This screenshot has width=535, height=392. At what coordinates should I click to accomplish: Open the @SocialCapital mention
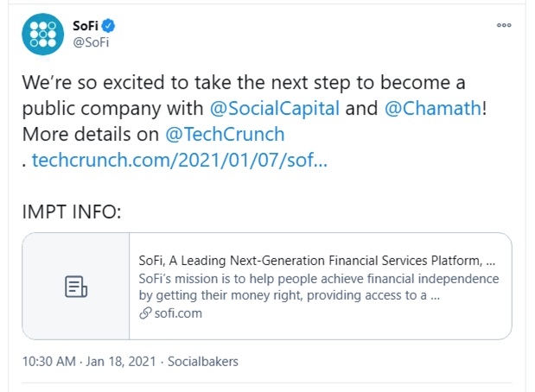tap(275, 109)
